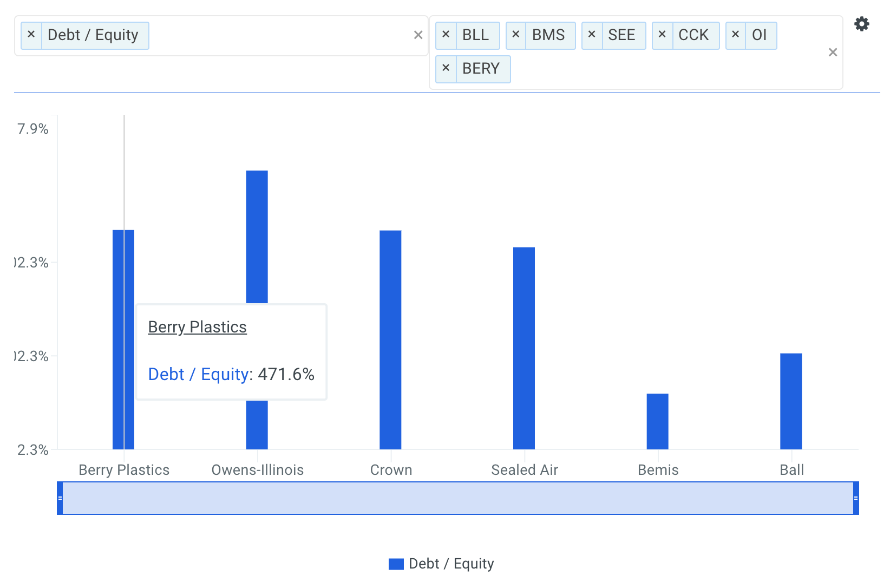This screenshot has width=890, height=588.
Task: Select the Crown bar
Action: [x=390, y=340]
